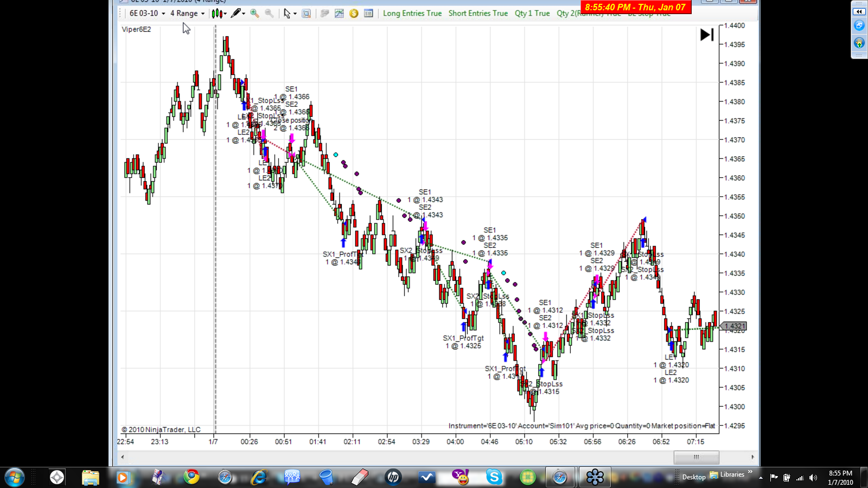Click the Long Entries True label
868x488 pixels.
click(412, 14)
